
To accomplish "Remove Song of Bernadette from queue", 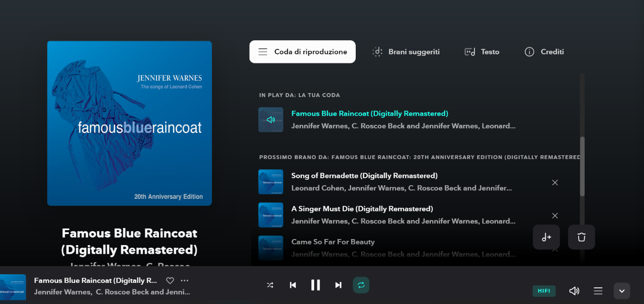I will [555, 182].
